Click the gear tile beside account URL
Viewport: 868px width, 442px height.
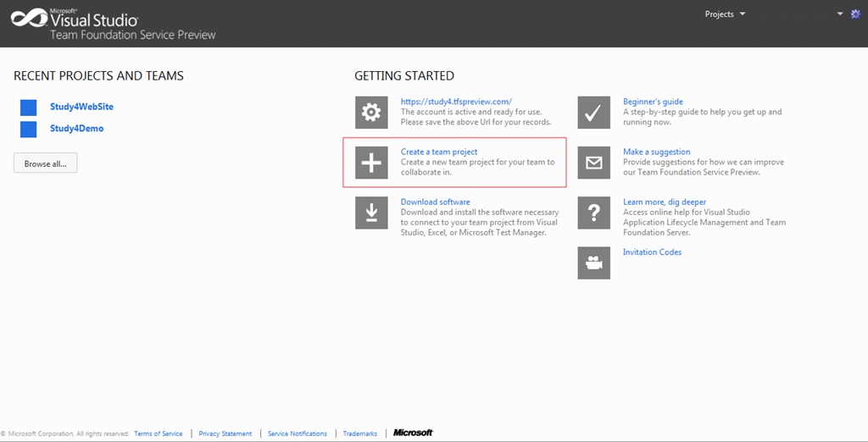point(371,113)
